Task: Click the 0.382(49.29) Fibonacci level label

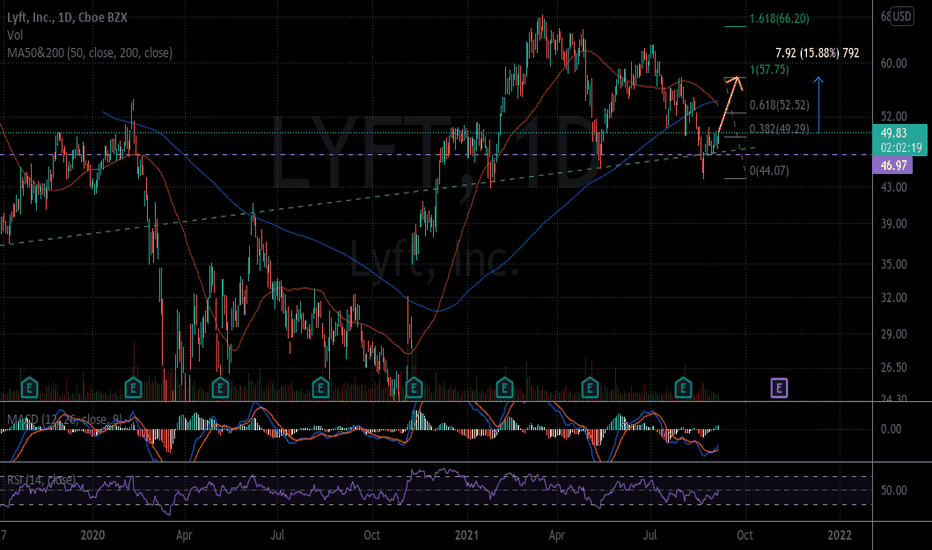Action: [x=779, y=129]
